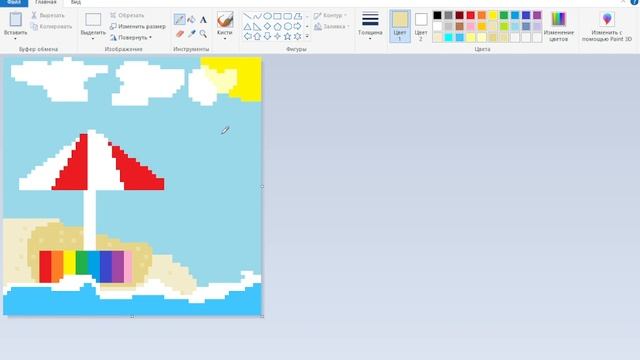Choose the green color swatch
The height and width of the screenshot is (360, 640).
tap(504, 16)
